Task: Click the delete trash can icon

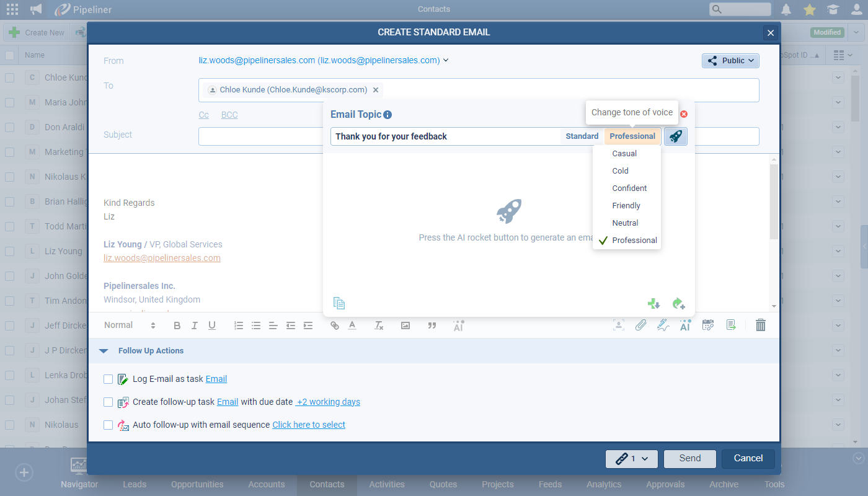Action: pyautogui.click(x=761, y=325)
